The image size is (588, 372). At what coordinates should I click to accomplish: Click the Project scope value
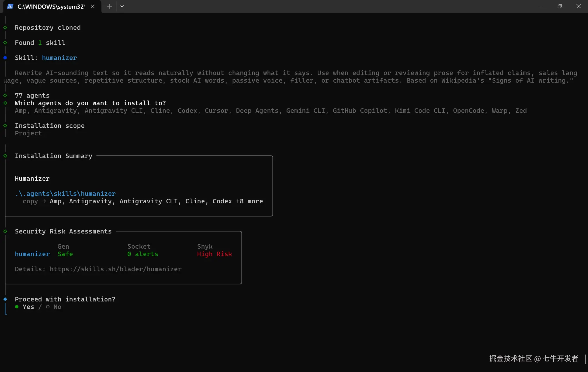(x=28, y=133)
